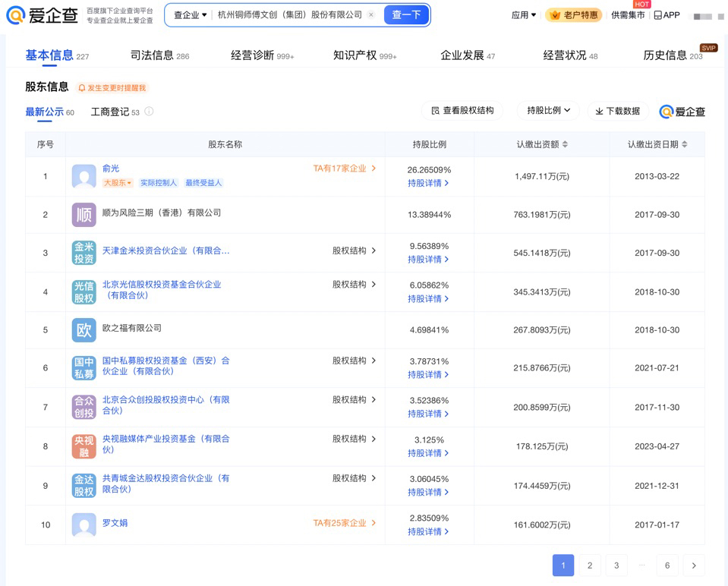
Task: Sort by 认缴出资额 column arrows
Action: coord(565,144)
